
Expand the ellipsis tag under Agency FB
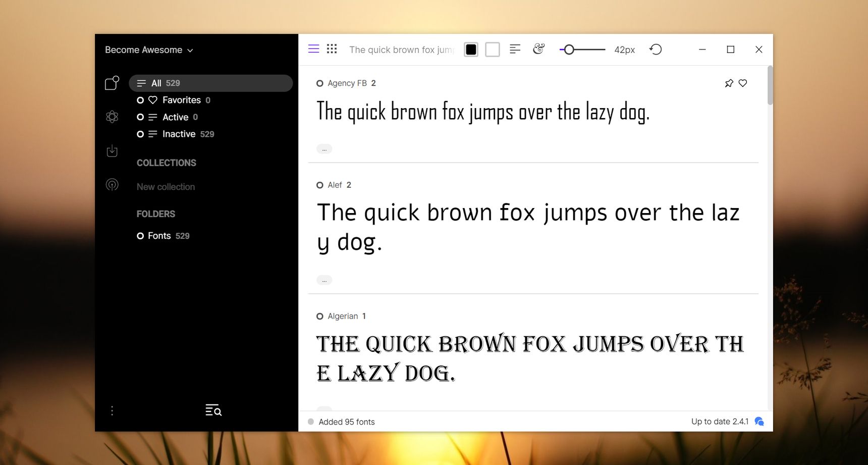[324, 149]
